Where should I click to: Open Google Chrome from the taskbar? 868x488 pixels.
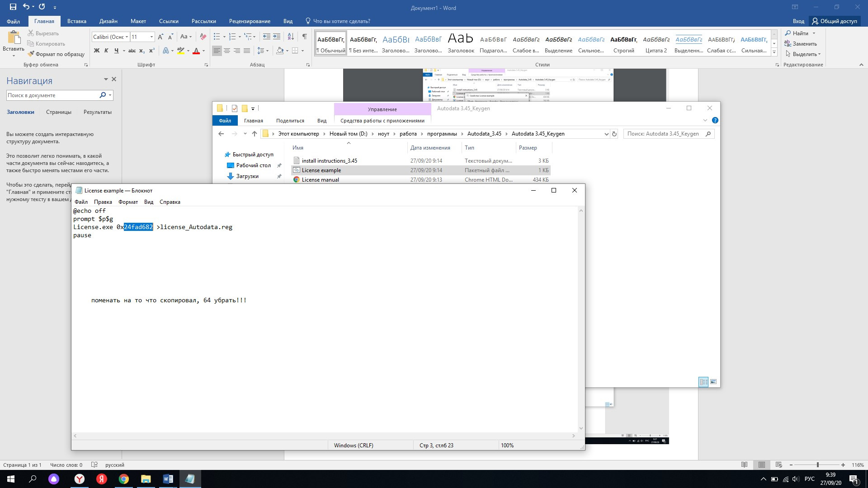point(123,479)
